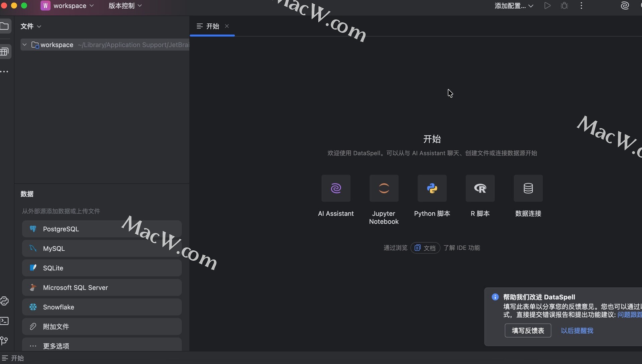Select the 开始 editor tab
The height and width of the screenshot is (364, 642).
pos(212,26)
